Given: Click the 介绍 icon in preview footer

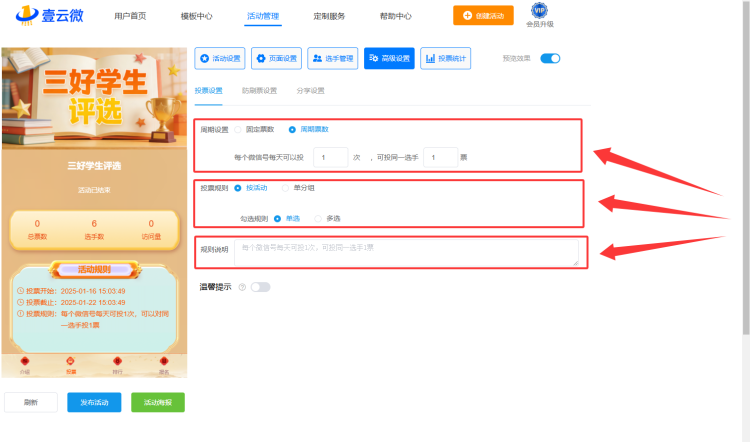Looking at the screenshot, I should [x=25, y=361].
